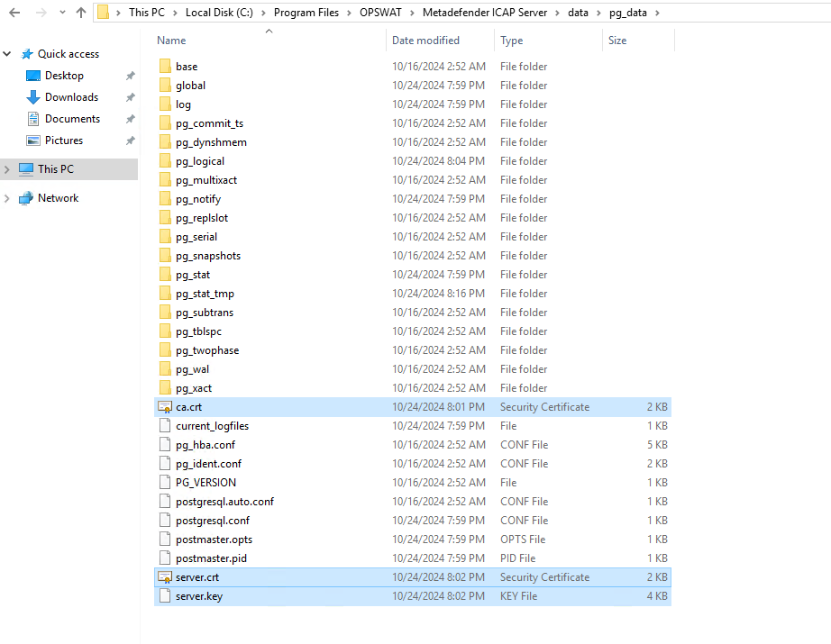Go back using the Back arrow
This screenshot has height=644, width=831.
pyautogui.click(x=14, y=13)
